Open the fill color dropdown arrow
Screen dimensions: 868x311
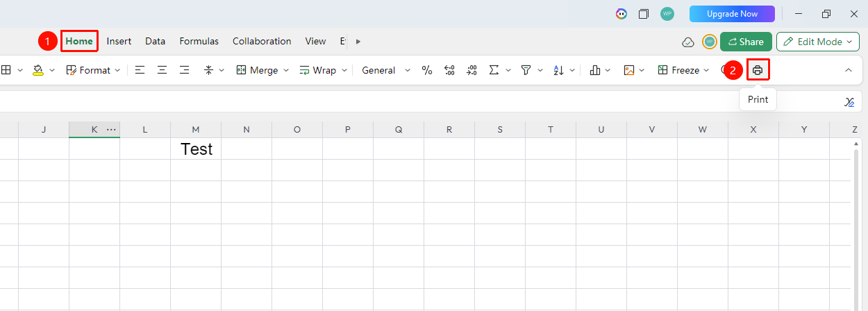[x=52, y=70]
